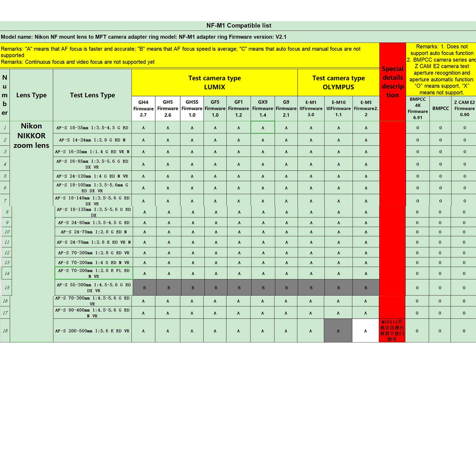
Task: Select the red cell with Chinese M10III note
Action: (392, 331)
